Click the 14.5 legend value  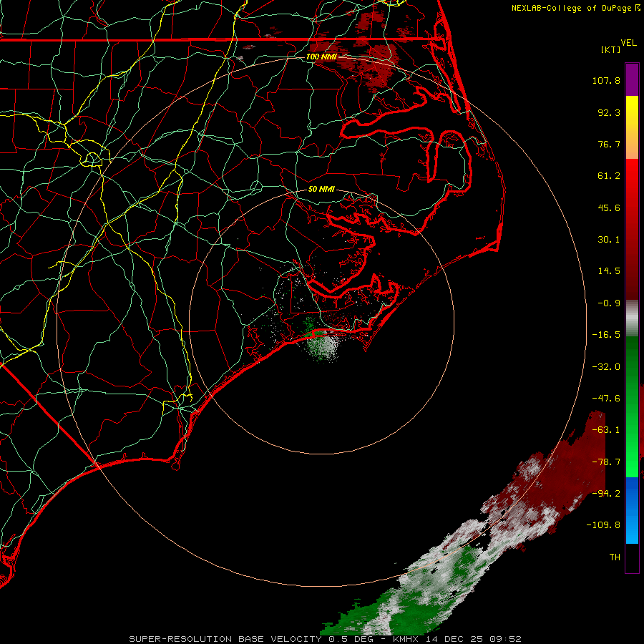(x=609, y=271)
